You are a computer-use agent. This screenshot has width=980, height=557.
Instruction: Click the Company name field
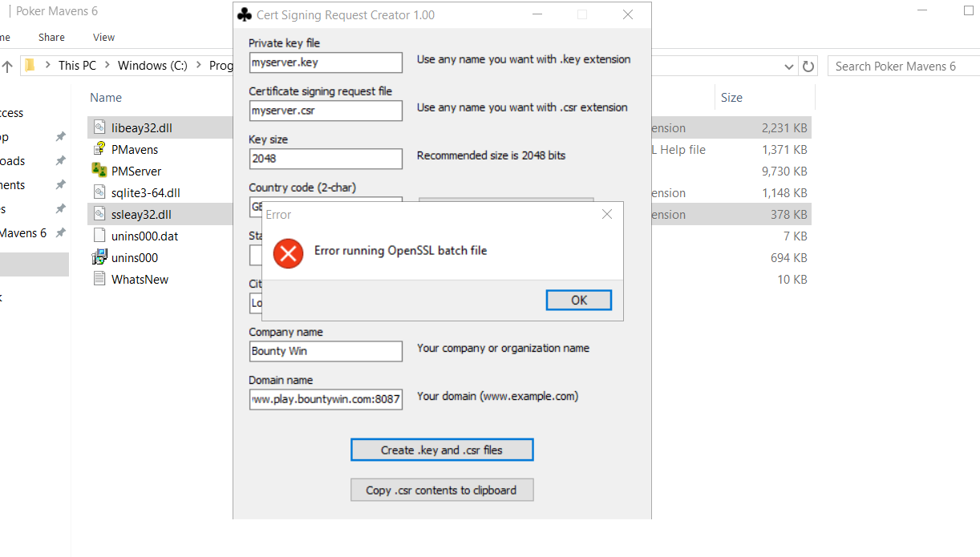[x=326, y=351]
